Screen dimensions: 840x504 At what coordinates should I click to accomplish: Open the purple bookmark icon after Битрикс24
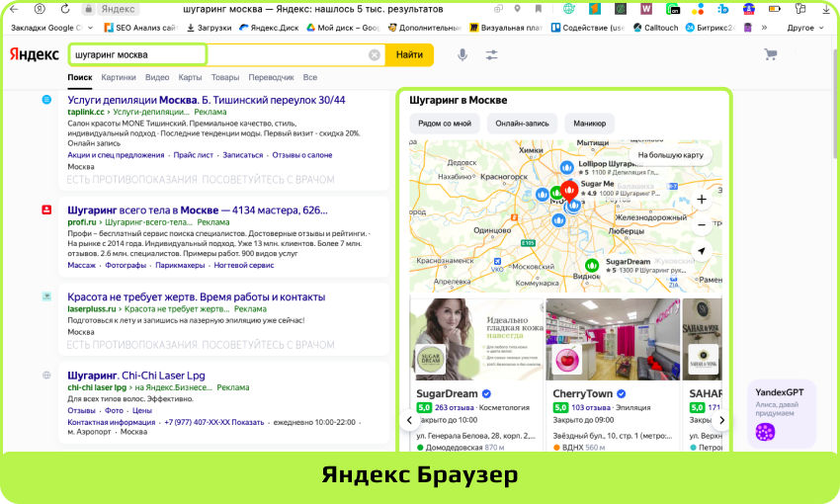(748, 28)
